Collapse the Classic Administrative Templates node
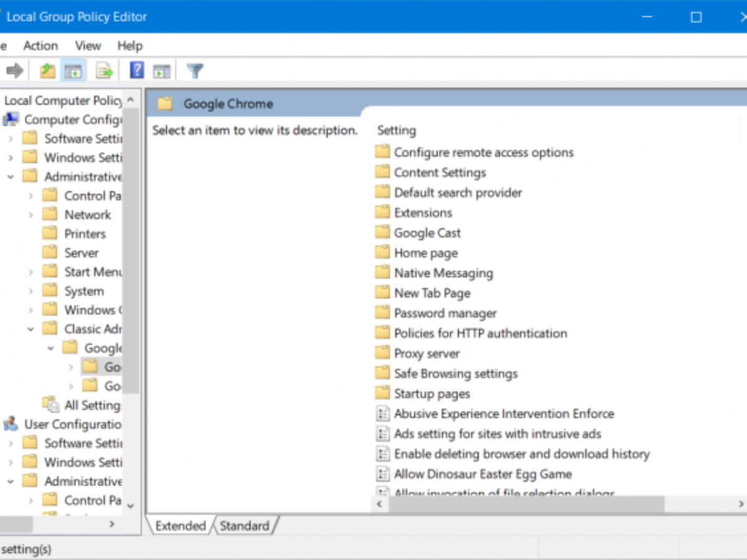Image resolution: width=747 pixels, height=560 pixels. [x=31, y=329]
